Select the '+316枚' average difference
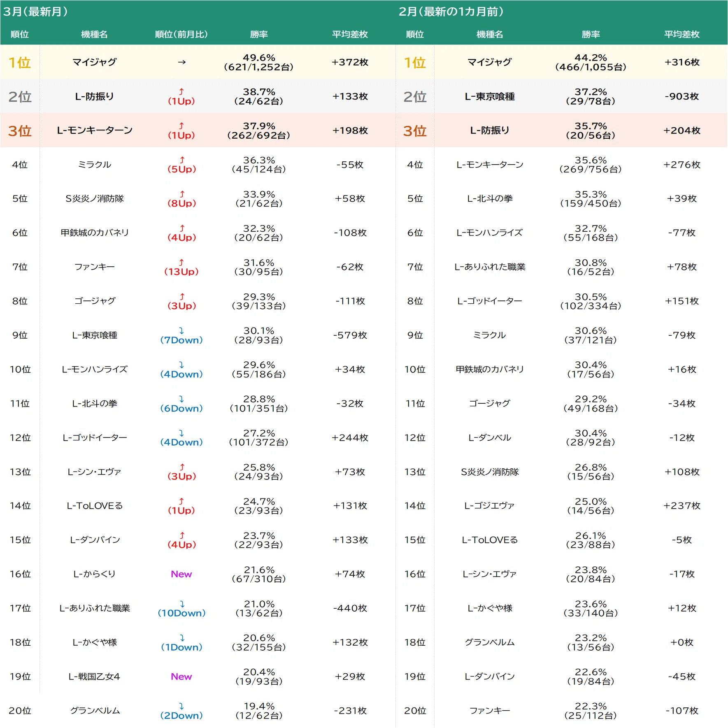Image resolution: width=728 pixels, height=728 pixels. [x=682, y=62]
